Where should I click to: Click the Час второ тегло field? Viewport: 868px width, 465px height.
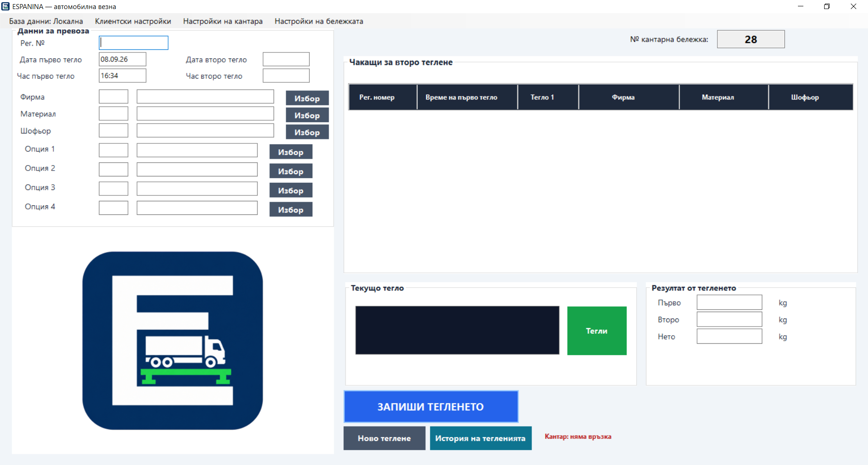pos(286,76)
